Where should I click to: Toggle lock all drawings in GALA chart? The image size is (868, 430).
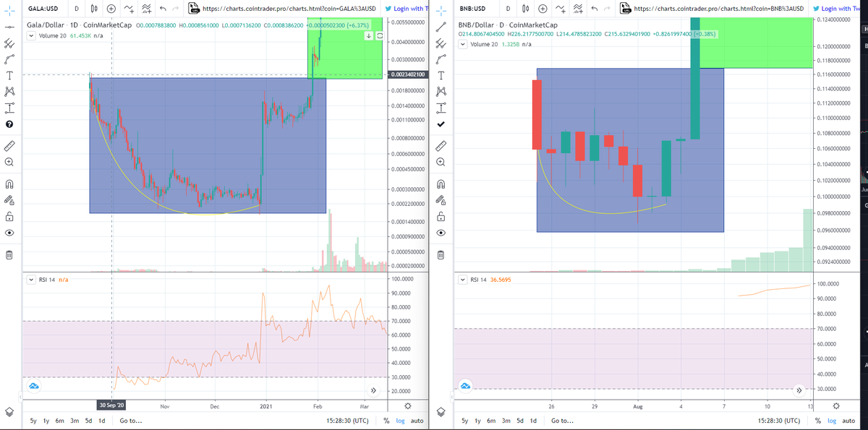click(9, 215)
